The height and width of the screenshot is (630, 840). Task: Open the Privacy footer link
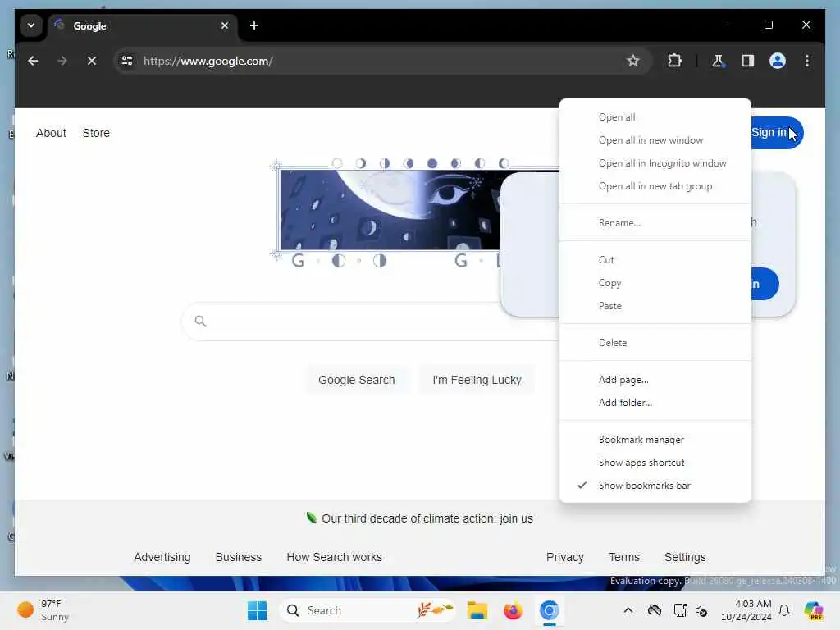pyautogui.click(x=564, y=557)
